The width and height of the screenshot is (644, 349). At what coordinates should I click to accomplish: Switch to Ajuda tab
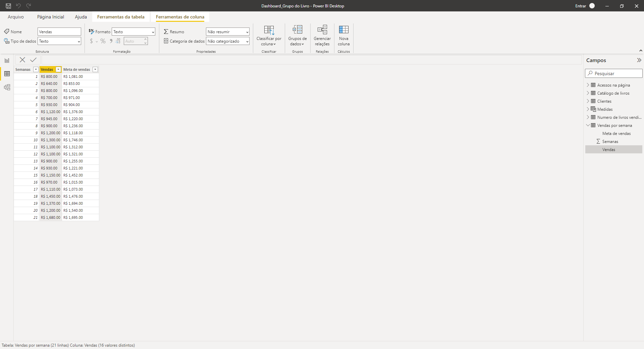81,17
